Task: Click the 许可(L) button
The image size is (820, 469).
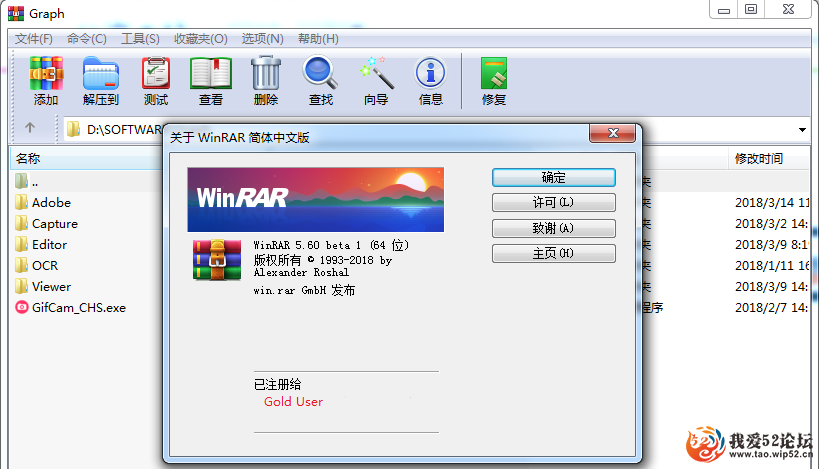Action: point(554,202)
